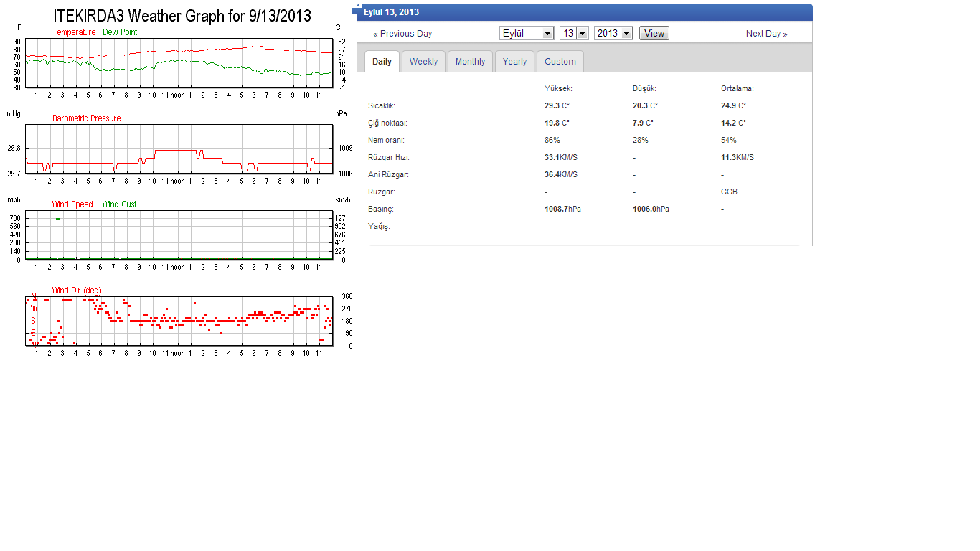
Task: Select the Daily tab
Action: [382, 62]
